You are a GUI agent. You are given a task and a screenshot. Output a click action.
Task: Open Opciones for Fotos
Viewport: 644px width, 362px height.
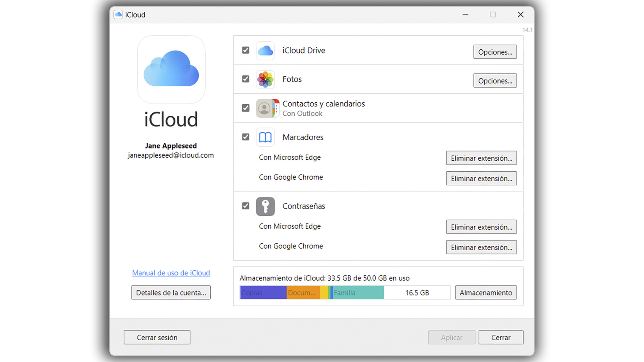point(495,81)
